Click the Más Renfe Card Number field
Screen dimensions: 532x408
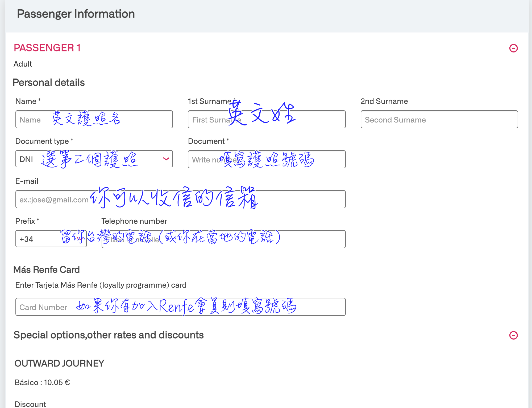(180, 307)
